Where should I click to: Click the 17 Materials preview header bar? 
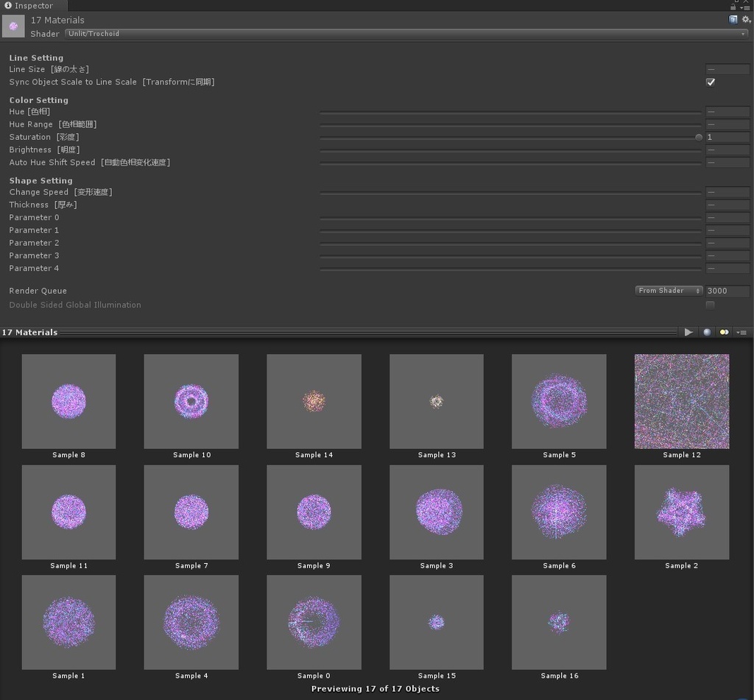(x=339, y=332)
